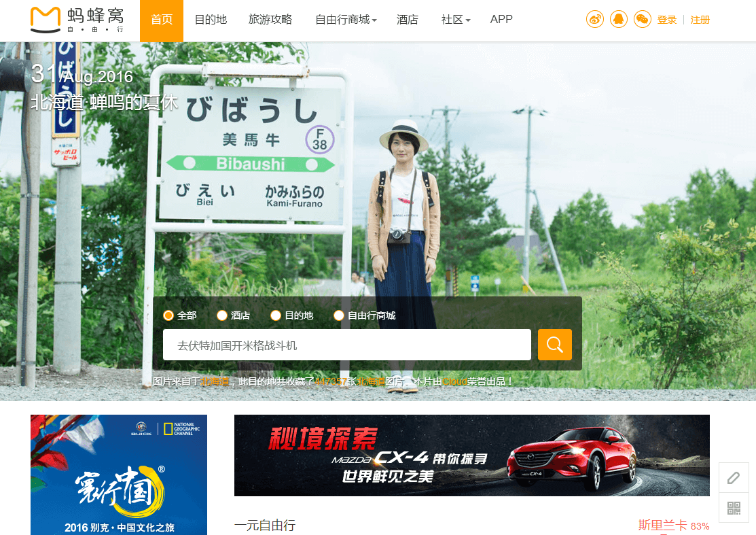Click the search text input field
756x535 pixels.
(x=346, y=345)
